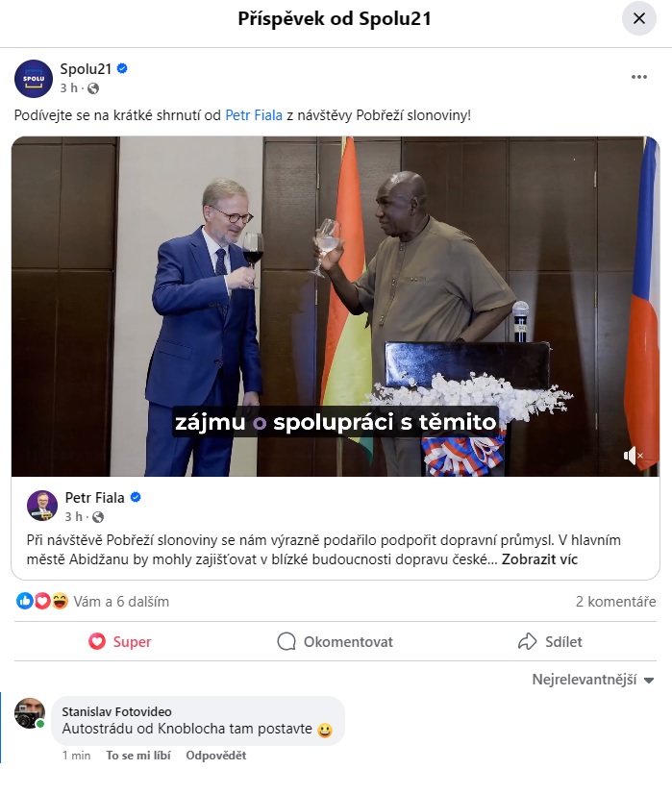Image resolution: width=672 pixels, height=794 pixels.
Task: Toggle the Super reaction button
Action: pyautogui.click(x=120, y=641)
